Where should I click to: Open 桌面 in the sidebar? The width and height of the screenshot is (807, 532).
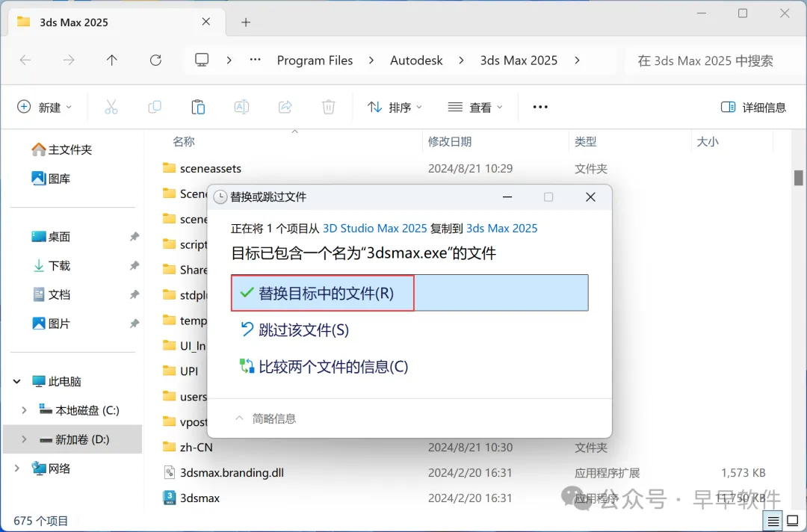[51, 237]
